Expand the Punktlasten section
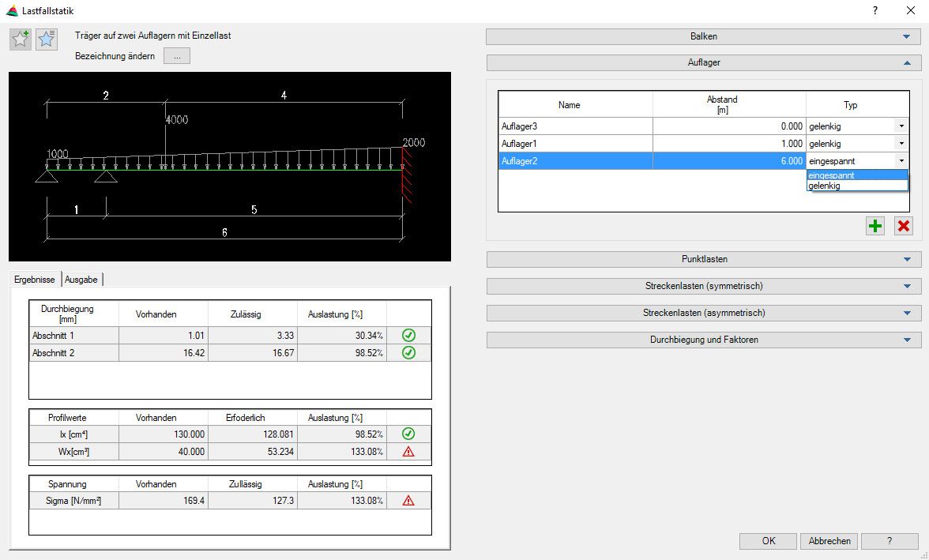Image resolution: width=929 pixels, height=560 pixels. click(703, 259)
